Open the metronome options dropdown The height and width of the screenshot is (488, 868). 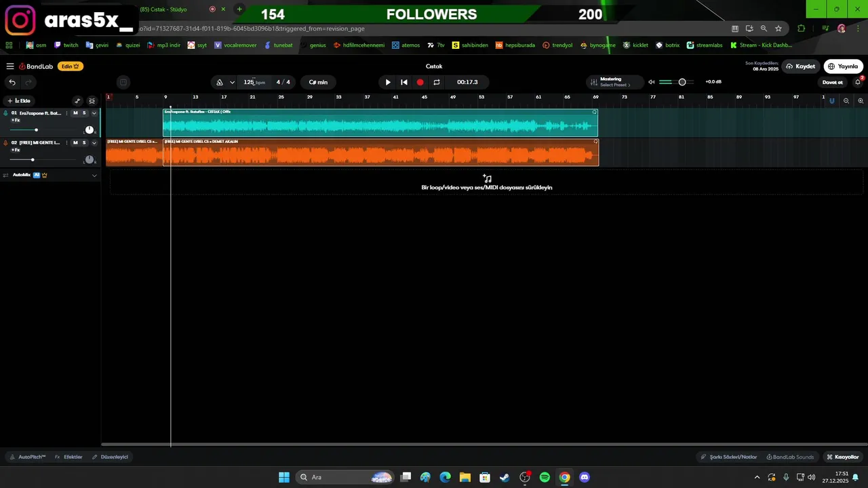[232, 82]
